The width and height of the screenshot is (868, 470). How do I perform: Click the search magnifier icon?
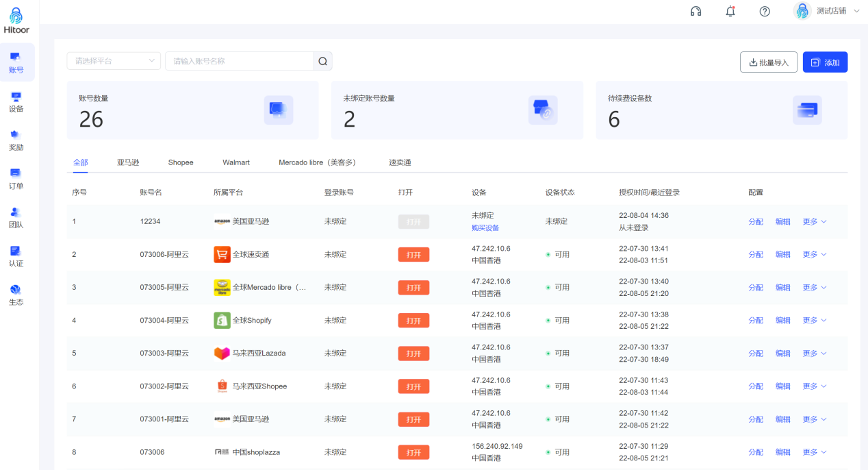coord(323,61)
